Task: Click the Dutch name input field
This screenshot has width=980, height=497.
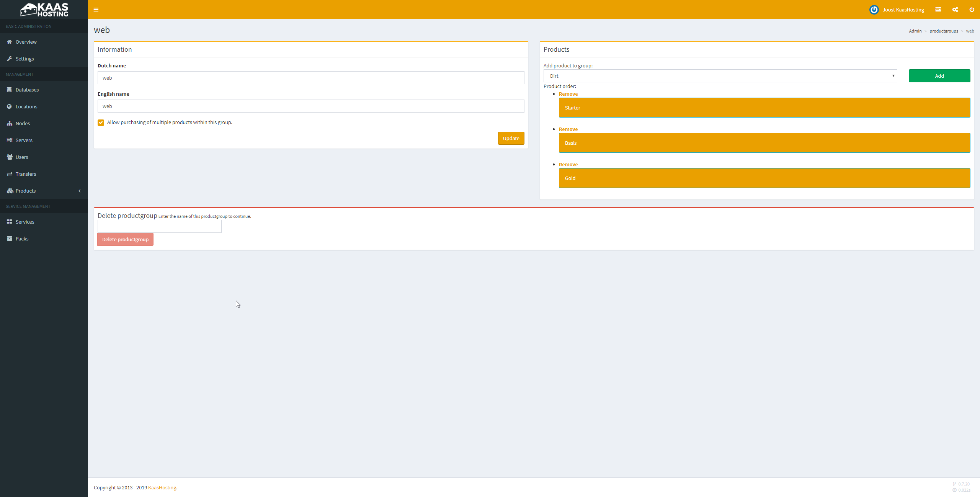Action: coord(310,78)
